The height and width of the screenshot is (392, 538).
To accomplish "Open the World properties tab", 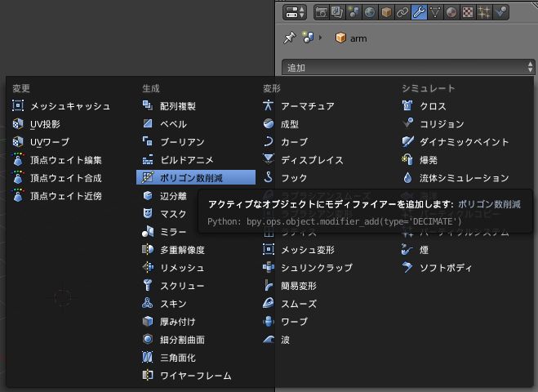I will [x=370, y=12].
